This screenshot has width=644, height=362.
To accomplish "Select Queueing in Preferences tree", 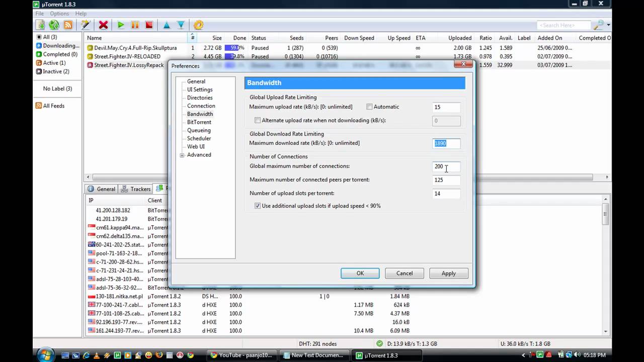I will [x=199, y=130].
